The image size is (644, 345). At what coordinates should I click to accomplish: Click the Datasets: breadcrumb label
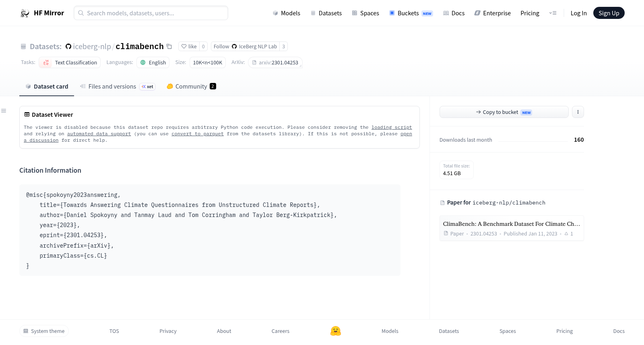point(45,46)
